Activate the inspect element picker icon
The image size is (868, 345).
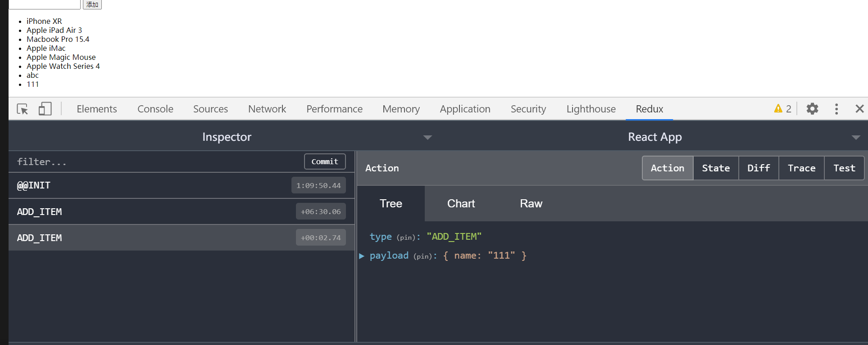click(22, 109)
